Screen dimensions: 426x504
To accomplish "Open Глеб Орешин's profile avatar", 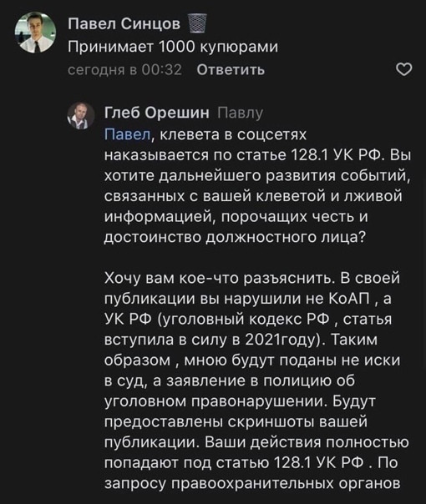I will [81, 116].
